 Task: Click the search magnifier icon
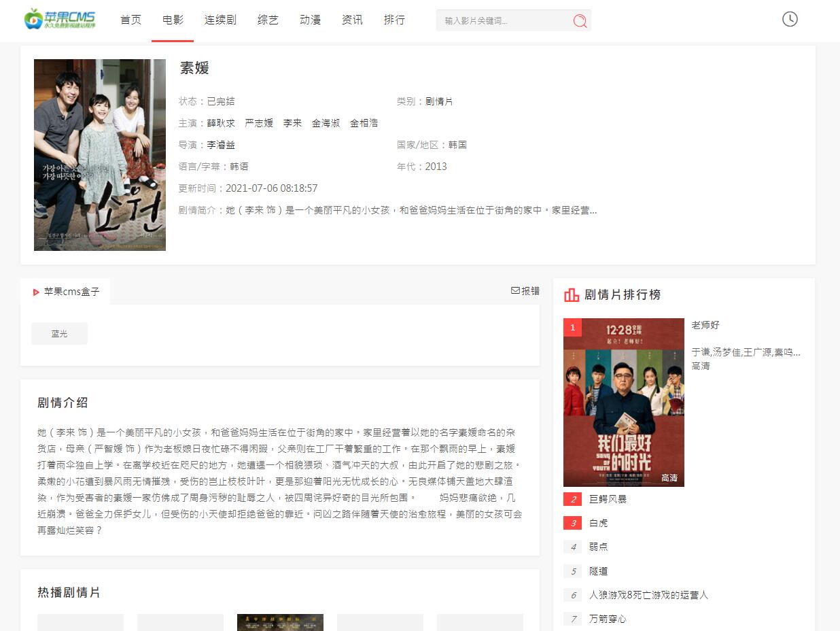pos(580,21)
